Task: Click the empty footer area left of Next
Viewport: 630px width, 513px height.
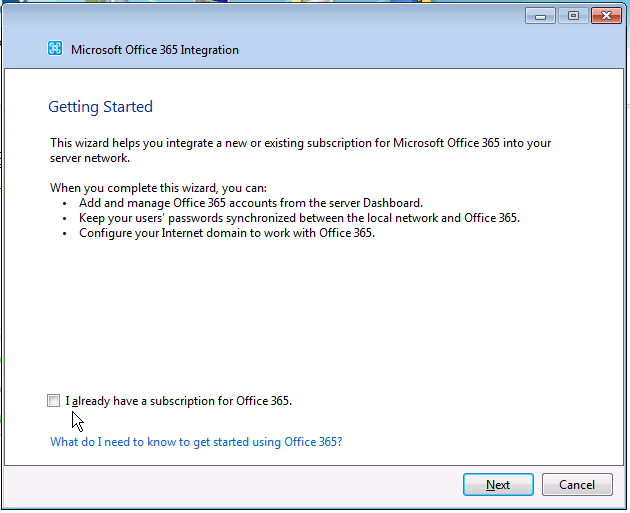Action: pyautogui.click(x=230, y=485)
